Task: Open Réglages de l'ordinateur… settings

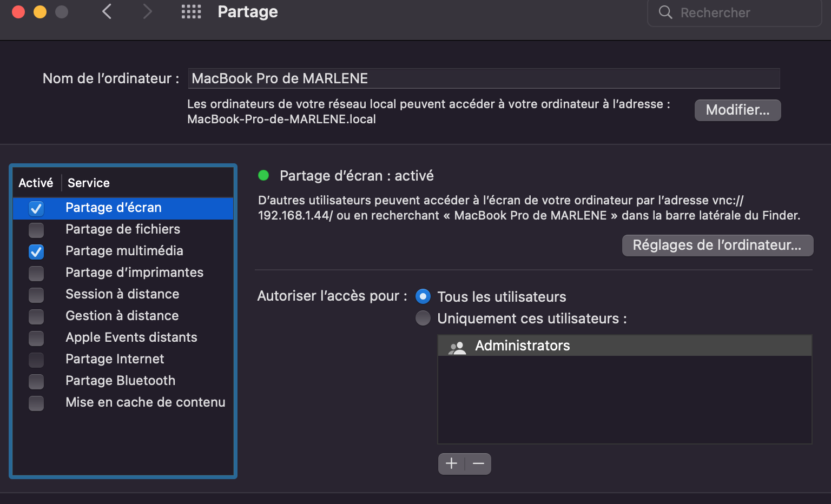Action: click(717, 246)
